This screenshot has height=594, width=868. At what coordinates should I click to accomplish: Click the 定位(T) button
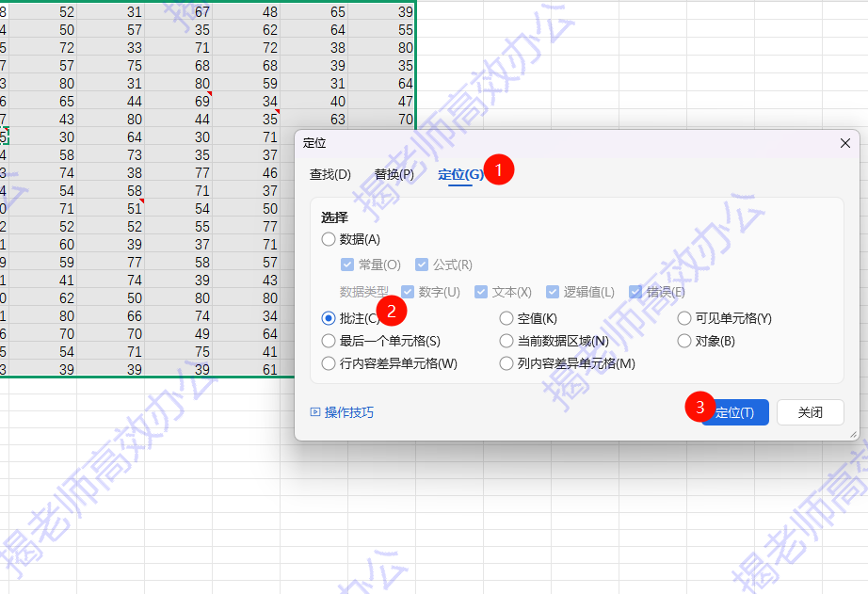click(734, 412)
